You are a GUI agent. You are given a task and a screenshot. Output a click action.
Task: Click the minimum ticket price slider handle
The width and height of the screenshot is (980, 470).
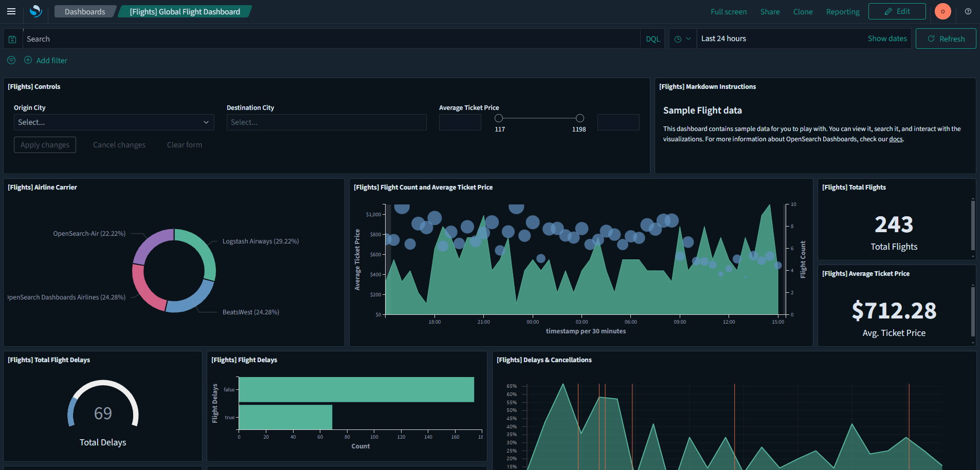pos(499,118)
